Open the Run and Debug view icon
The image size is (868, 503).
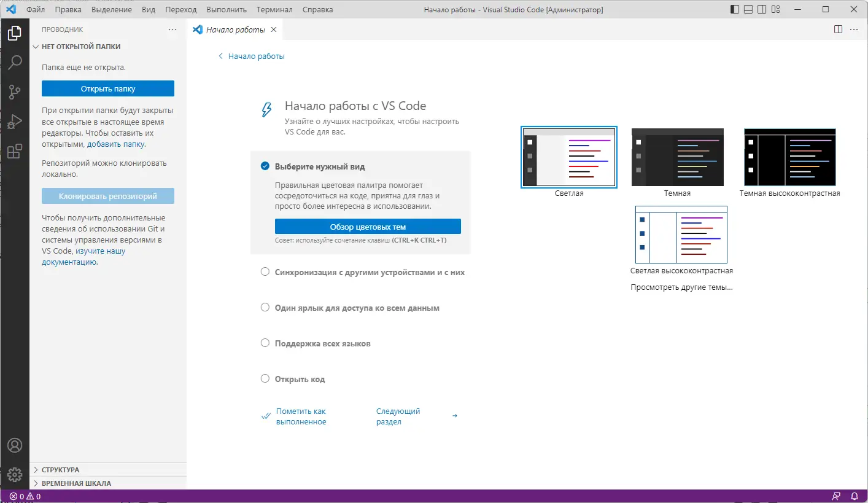click(x=15, y=122)
